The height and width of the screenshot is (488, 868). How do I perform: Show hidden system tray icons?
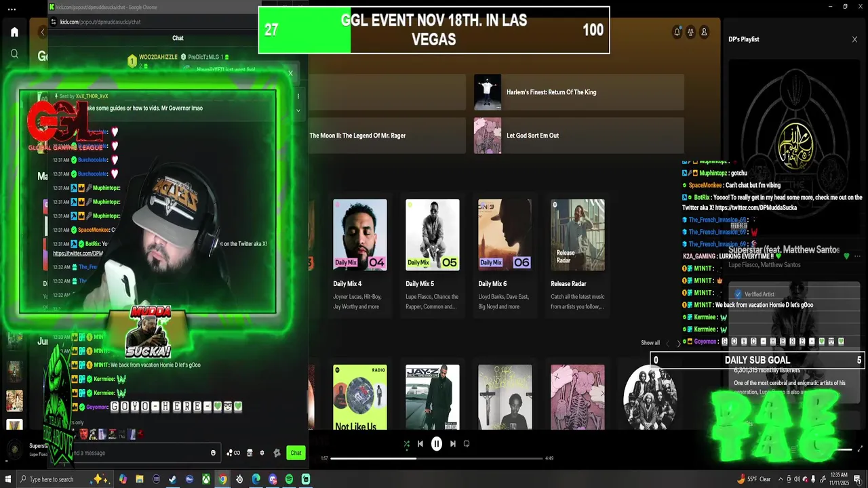[x=781, y=479]
